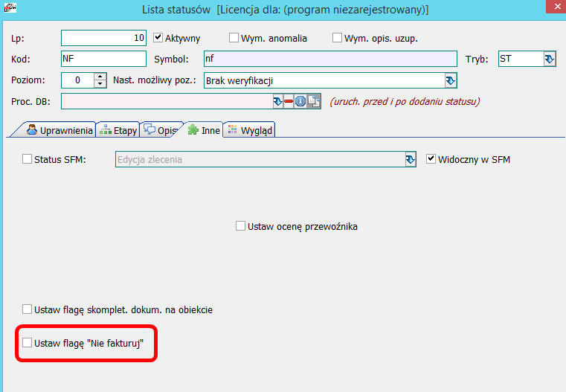Enable the Status SFM checkbox
Screen dimensions: 566x392
[x=27, y=159]
